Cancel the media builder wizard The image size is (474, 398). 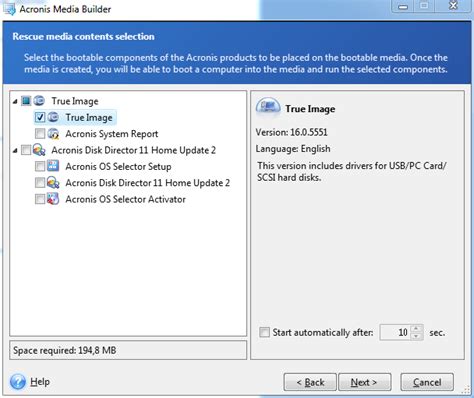[x=427, y=382]
